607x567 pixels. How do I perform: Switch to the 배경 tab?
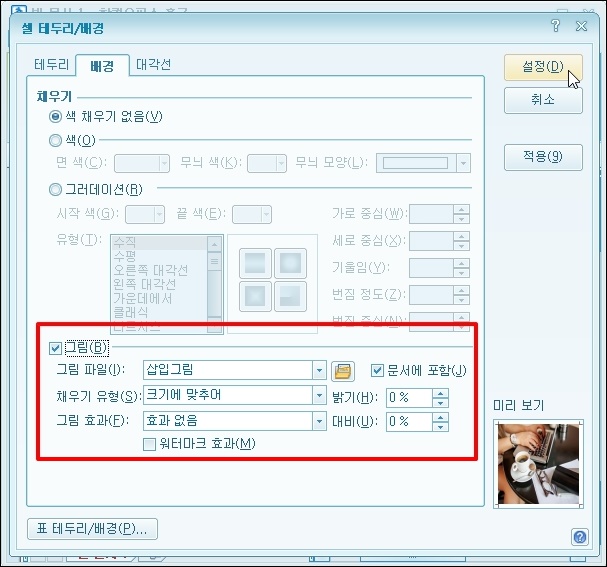[x=102, y=66]
